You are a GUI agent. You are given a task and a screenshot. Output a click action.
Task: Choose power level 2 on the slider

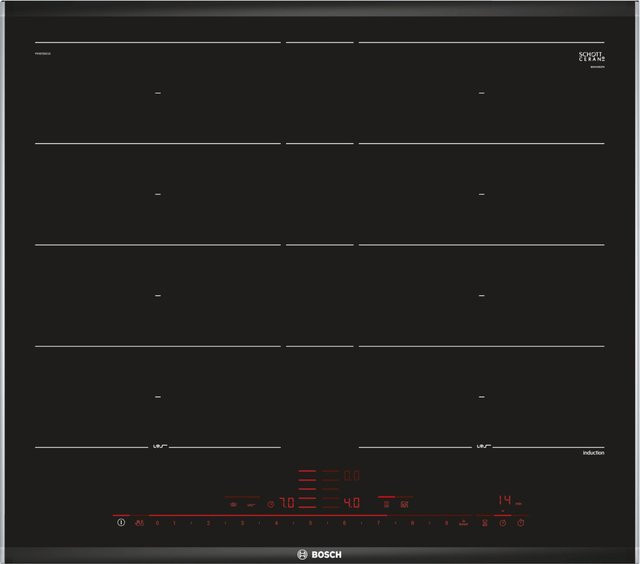pyautogui.click(x=208, y=523)
